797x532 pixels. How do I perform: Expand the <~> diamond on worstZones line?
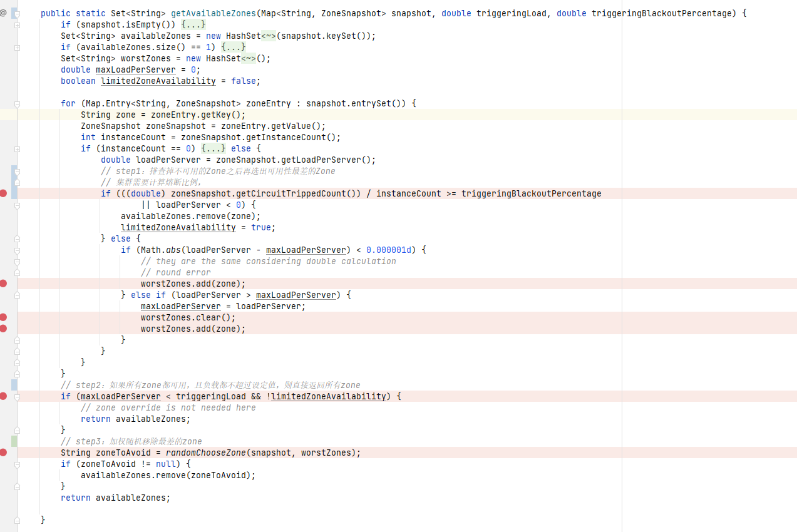249,58
